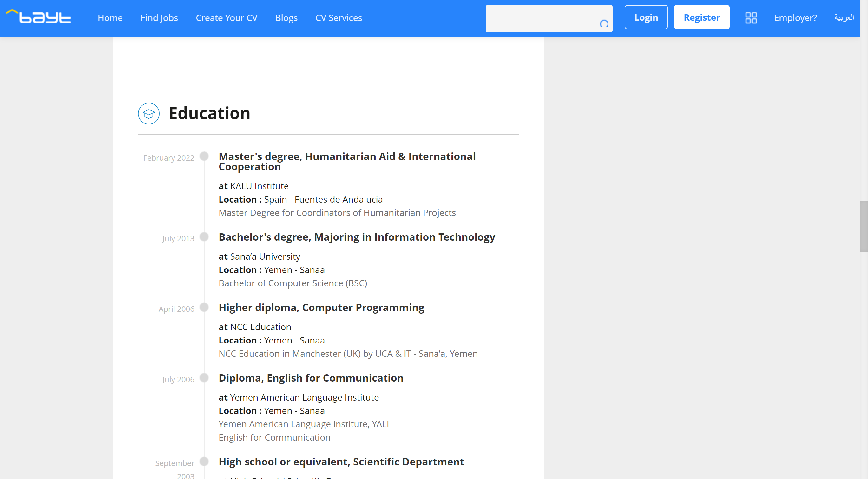This screenshot has width=868, height=479.
Task: Click the Education graduation cap icon
Action: tap(148, 114)
